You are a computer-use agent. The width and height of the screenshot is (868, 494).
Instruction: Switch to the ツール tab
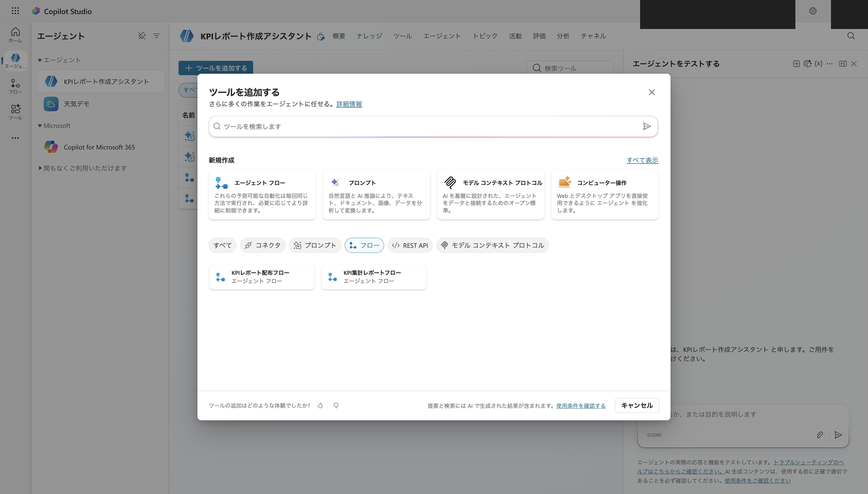[403, 36]
